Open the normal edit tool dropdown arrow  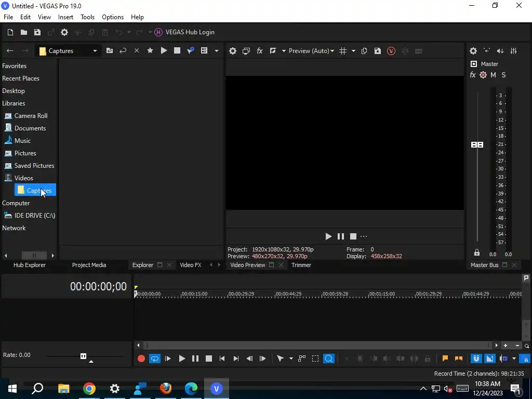pyautogui.click(x=291, y=358)
